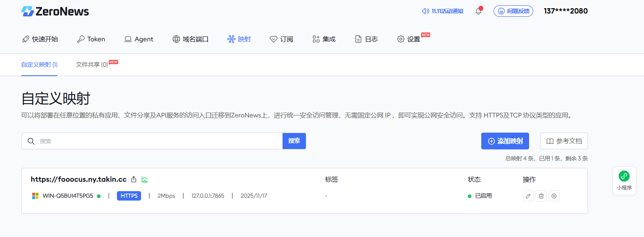Click the notification bell icon
The height and width of the screenshot is (237, 644).
[478, 11]
